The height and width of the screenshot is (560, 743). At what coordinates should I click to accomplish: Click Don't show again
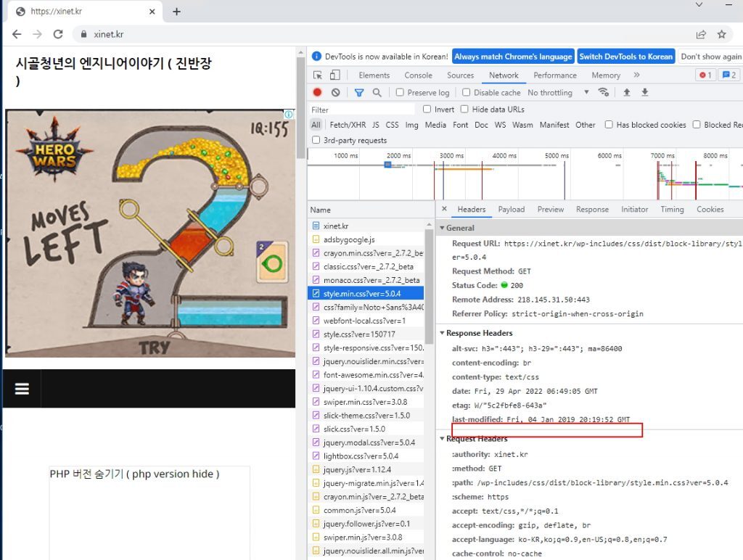point(710,57)
